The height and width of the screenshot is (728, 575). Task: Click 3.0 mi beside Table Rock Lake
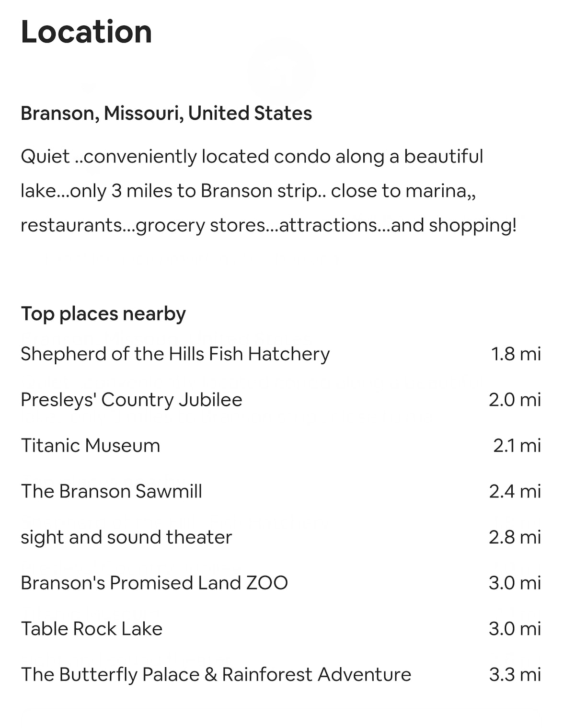(515, 629)
